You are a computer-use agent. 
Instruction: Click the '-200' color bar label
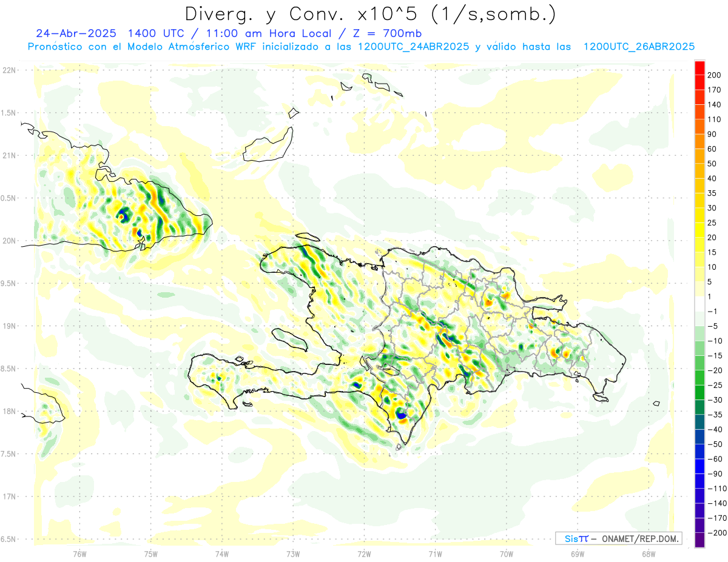(x=717, y=533)
